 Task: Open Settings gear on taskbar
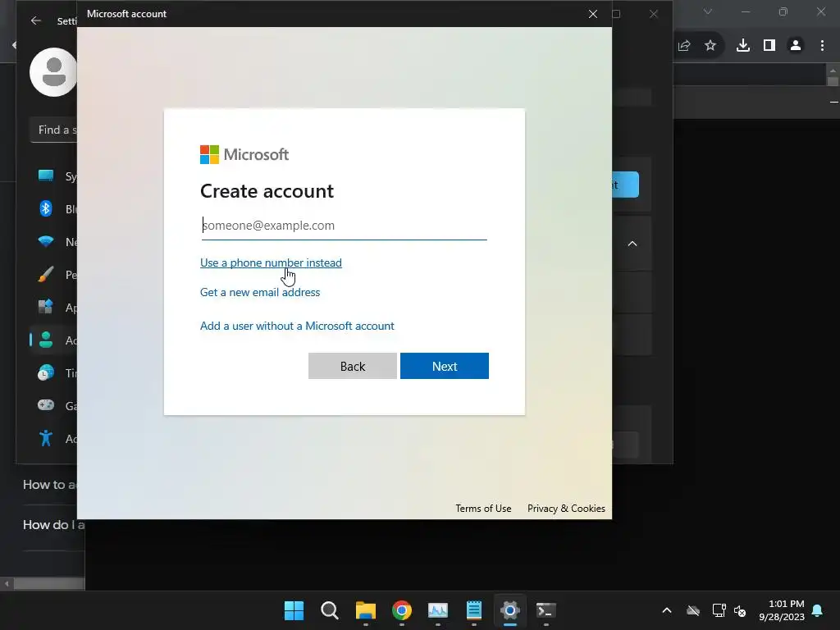pos(510,610)
